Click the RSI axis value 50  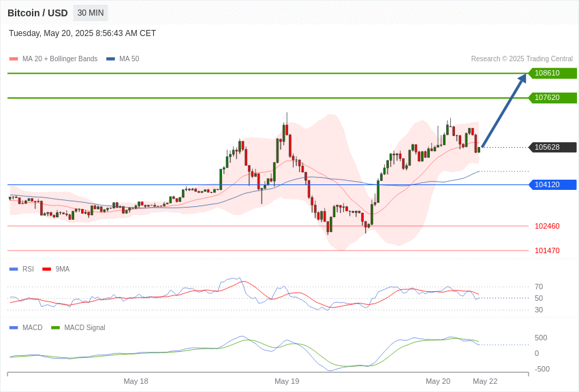pyautogui.click(x=539, y=298)
